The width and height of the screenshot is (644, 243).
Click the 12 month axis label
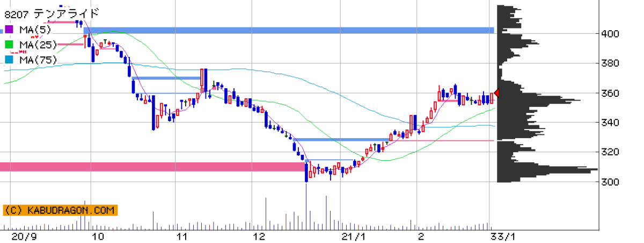click(x=260, y=236)
